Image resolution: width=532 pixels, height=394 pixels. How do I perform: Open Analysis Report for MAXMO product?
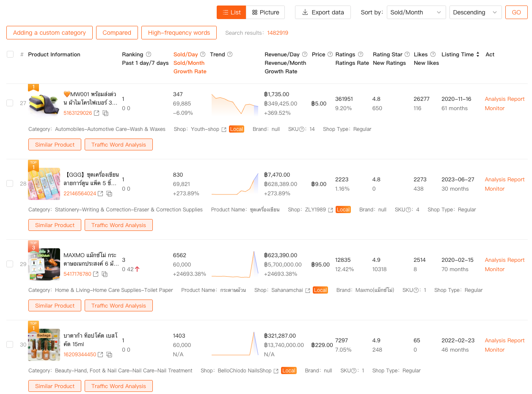click(504, 260)
